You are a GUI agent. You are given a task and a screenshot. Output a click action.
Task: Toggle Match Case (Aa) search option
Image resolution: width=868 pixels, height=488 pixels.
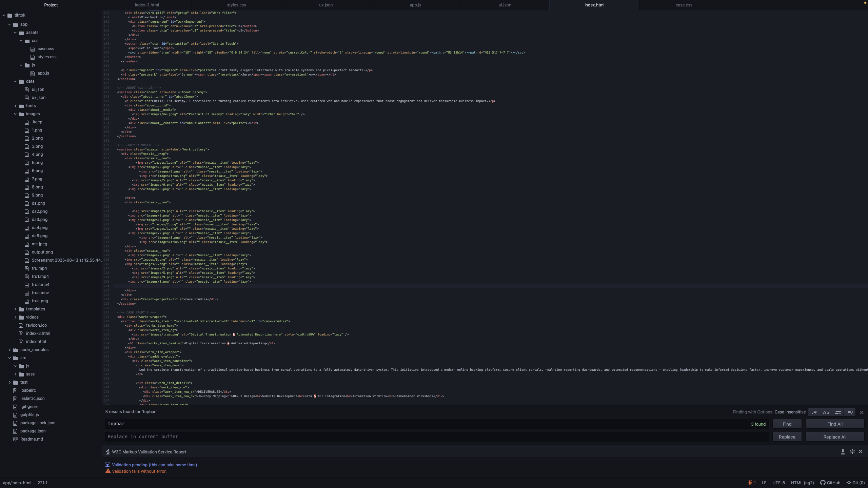coord(826,412)
